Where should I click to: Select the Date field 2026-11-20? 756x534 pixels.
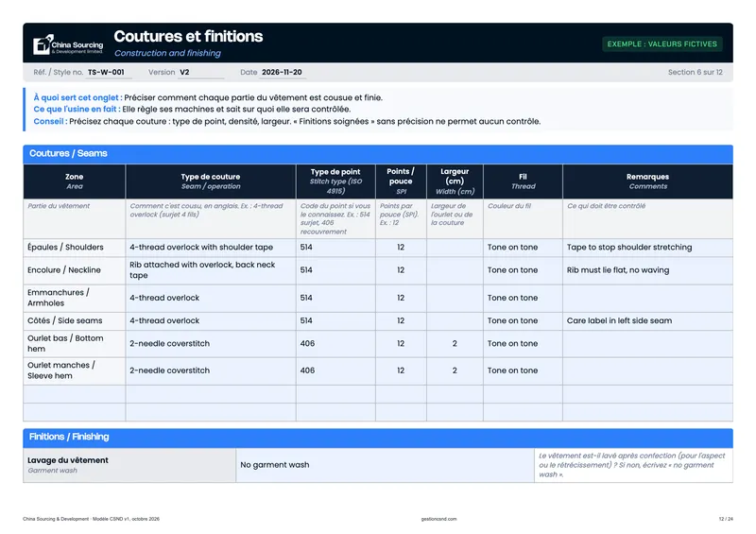[x=283, y=73]
